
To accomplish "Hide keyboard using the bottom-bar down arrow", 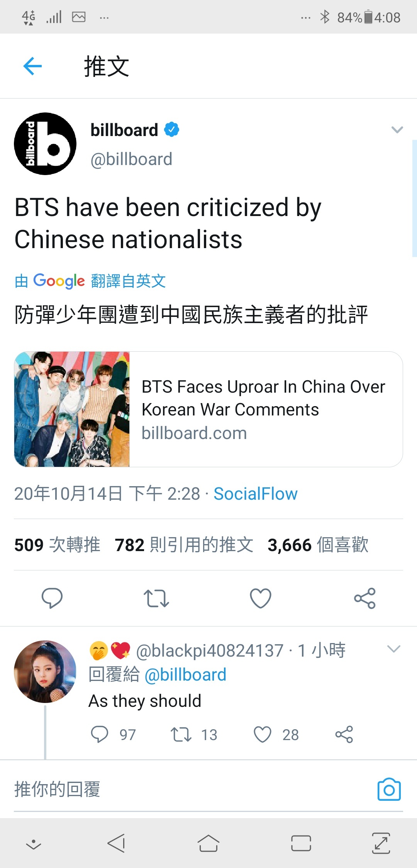I will (34, 844).
